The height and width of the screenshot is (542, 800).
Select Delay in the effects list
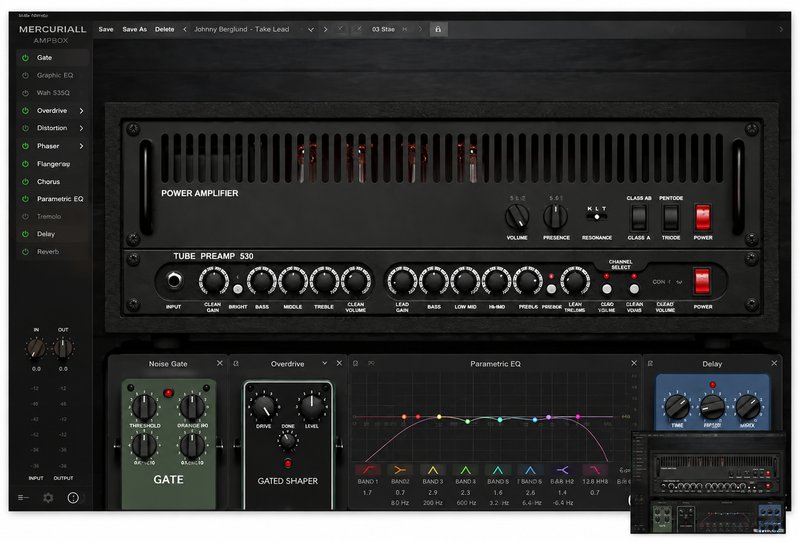click(46, 234)
